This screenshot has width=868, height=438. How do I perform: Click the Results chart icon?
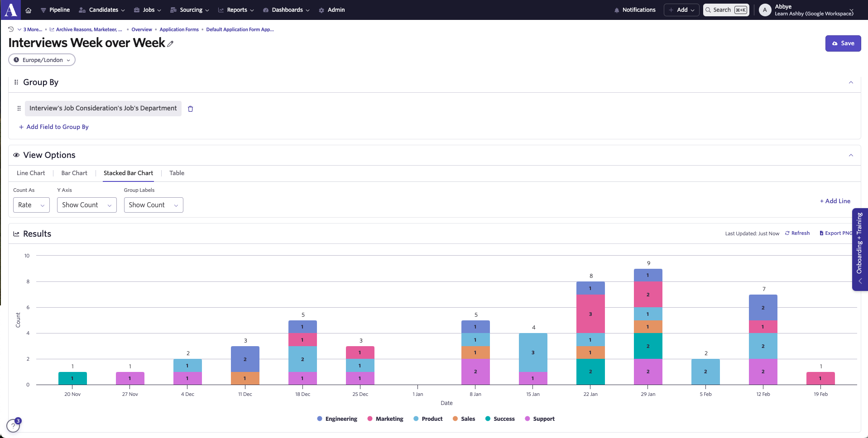coord(16,234)
